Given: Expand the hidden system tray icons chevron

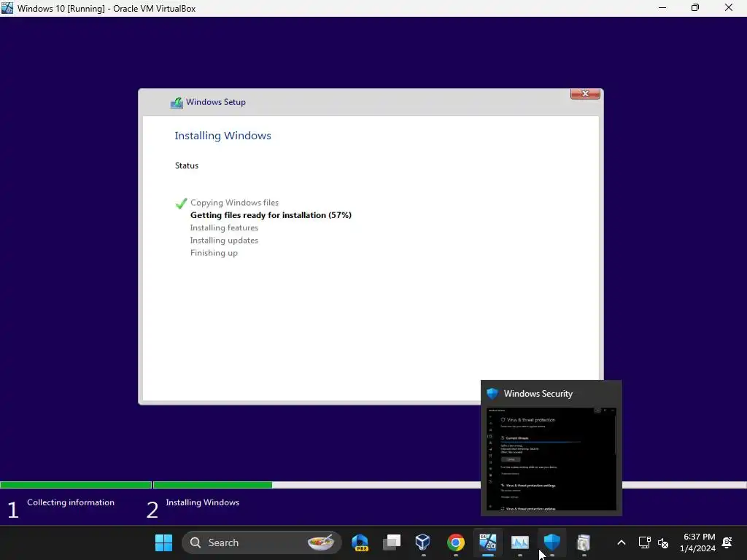Looking at the screenshot, I should click(622, 542).
